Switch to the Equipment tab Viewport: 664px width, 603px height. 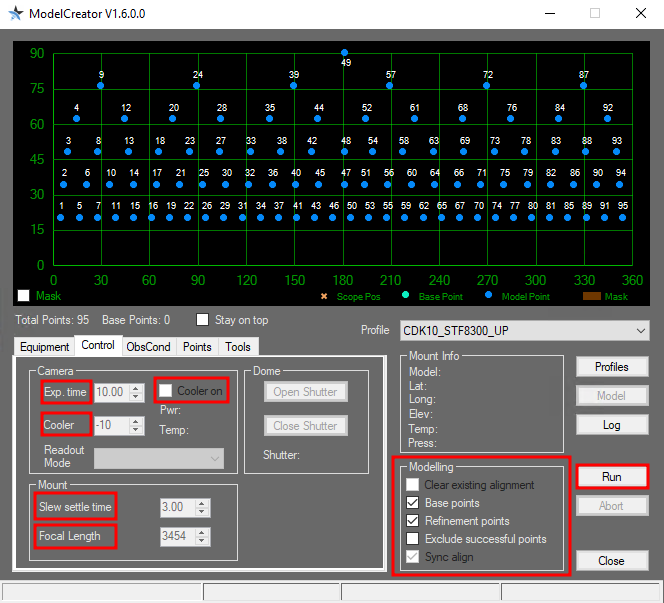[x=46, y=347]
